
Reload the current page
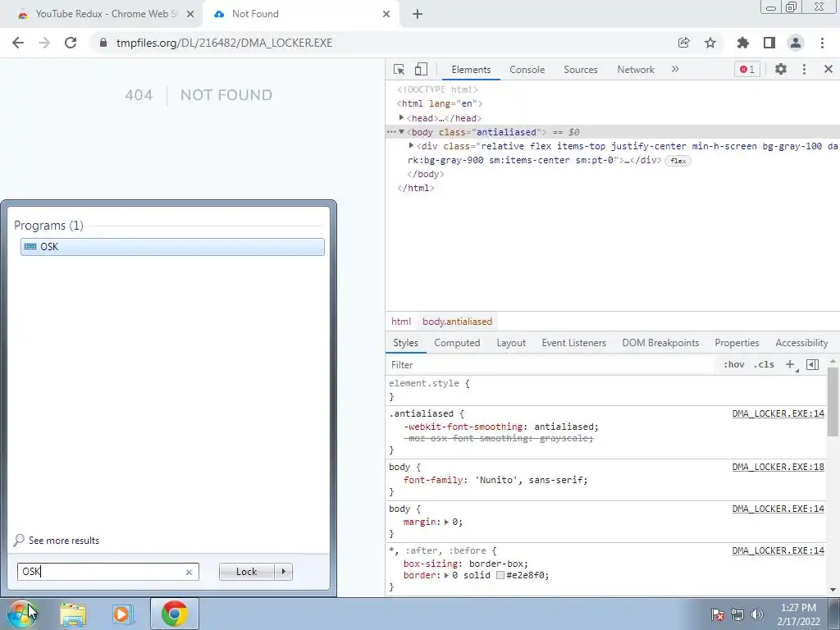[71, 43]
